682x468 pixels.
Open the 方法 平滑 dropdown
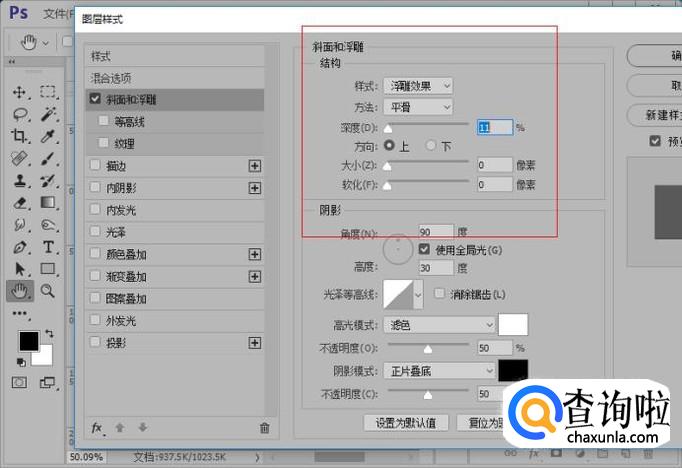(418, 107)
